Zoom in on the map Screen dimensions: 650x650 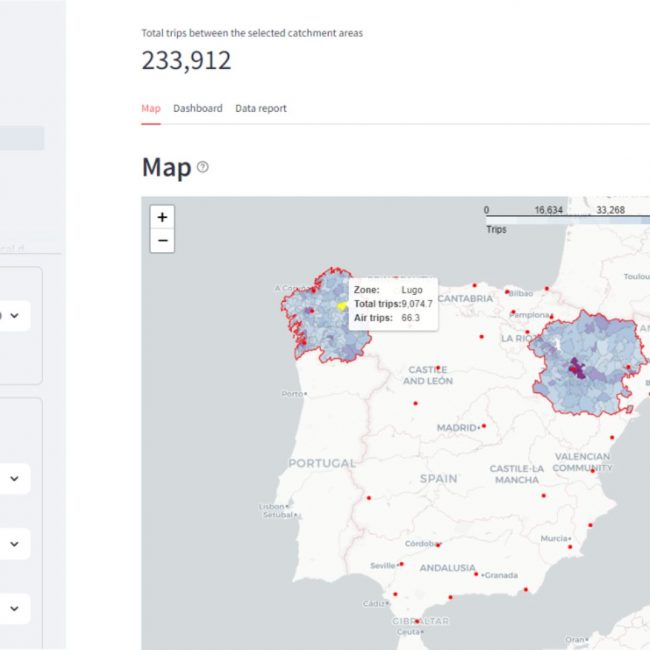coord(162,217)
